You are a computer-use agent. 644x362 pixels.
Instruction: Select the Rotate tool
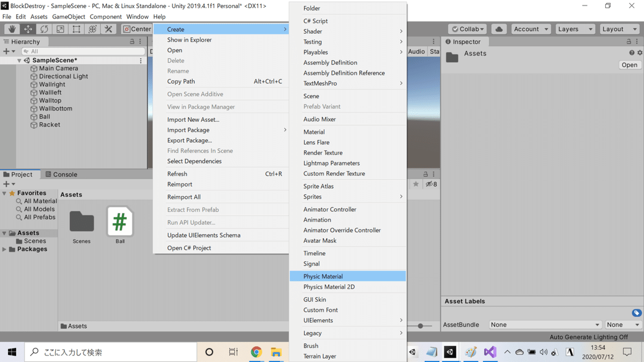pyautogui.click(x=44, y=29)
